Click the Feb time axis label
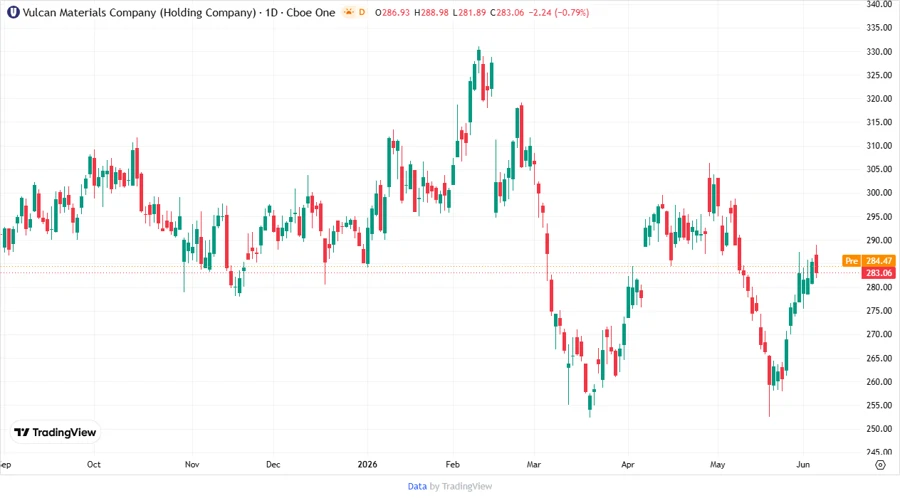900x498 pixels. 453,464
